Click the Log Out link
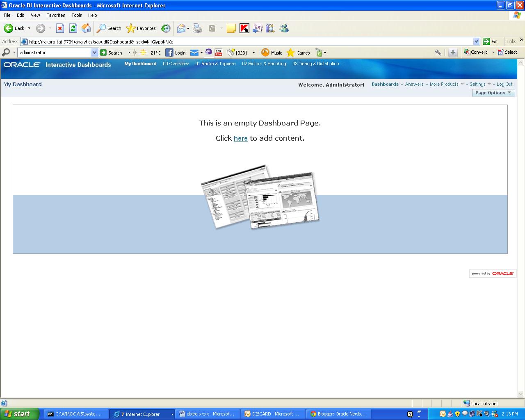 pos(504,84)
